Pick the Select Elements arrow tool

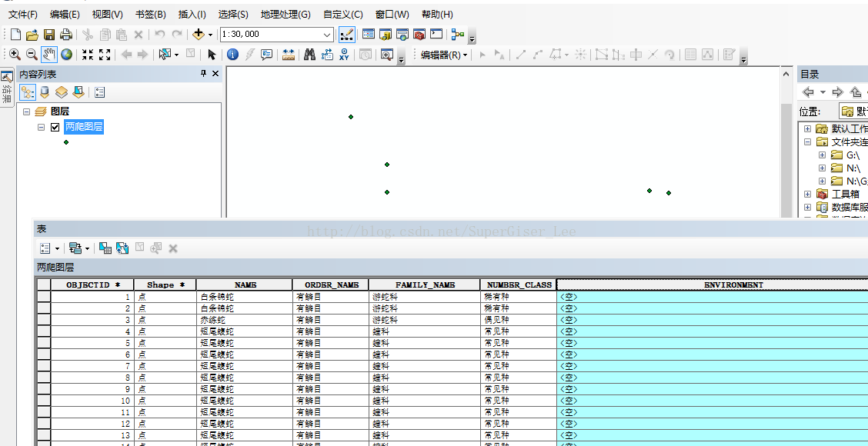pos(212,55)
